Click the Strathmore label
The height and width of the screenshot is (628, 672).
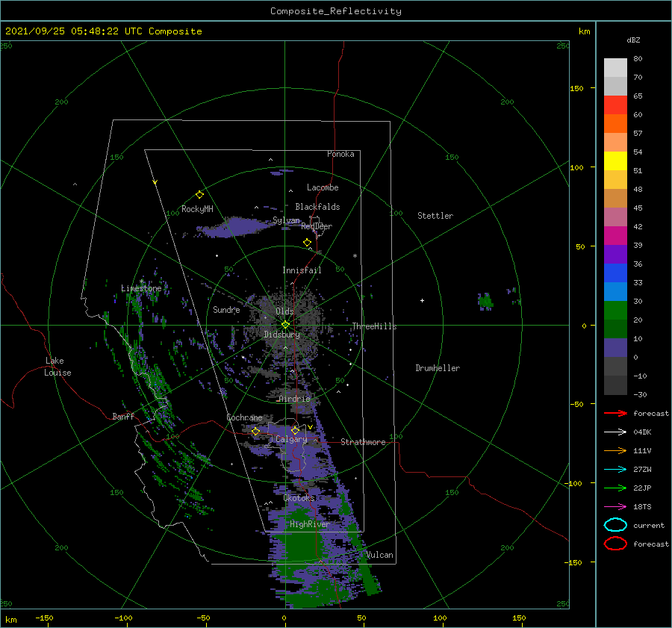coord(363,442)
